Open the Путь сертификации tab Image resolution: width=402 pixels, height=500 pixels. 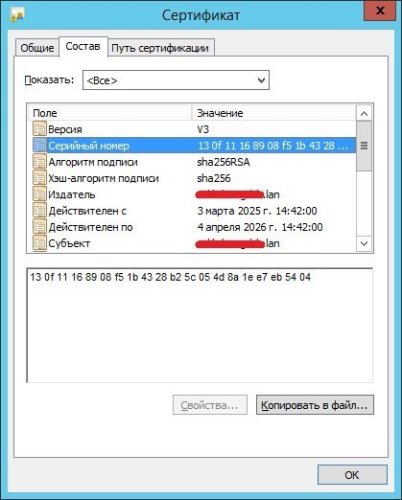[160, 48]
